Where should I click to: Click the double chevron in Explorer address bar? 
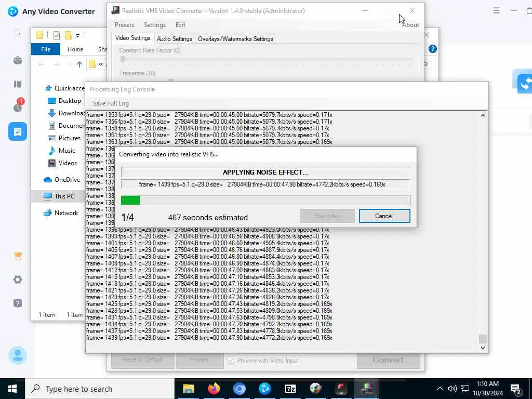click(x=101, y=64)
